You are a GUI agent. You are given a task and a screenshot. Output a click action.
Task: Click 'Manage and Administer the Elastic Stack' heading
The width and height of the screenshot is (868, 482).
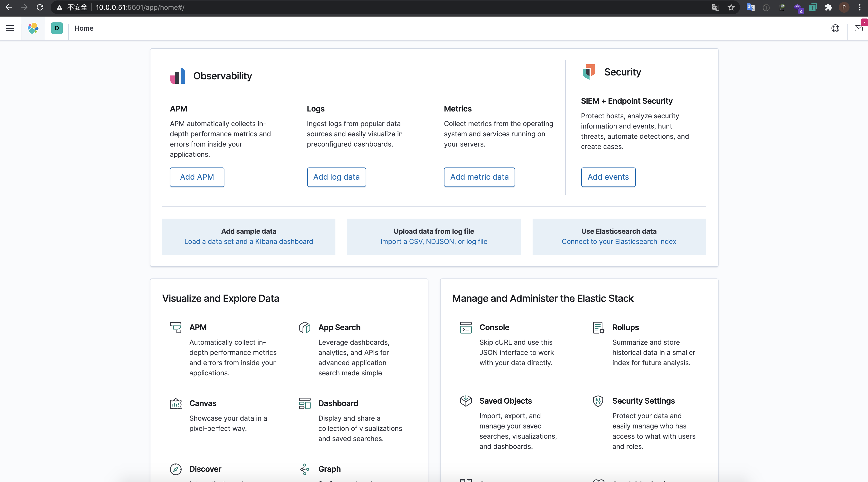[x=543, y=299]
